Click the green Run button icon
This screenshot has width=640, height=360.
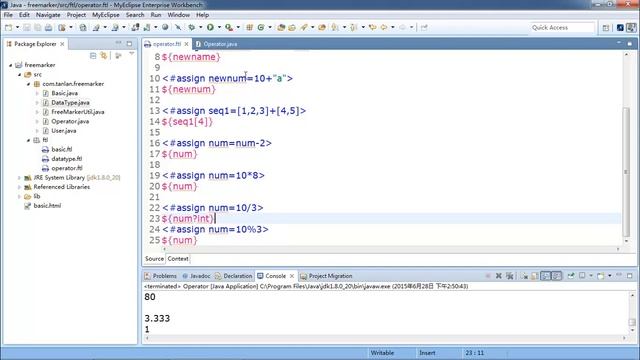coord(210,27)
